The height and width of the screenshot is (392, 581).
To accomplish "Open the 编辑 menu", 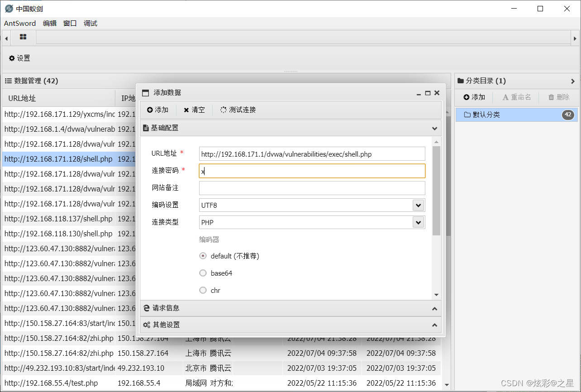I will (x=50, y=24).
